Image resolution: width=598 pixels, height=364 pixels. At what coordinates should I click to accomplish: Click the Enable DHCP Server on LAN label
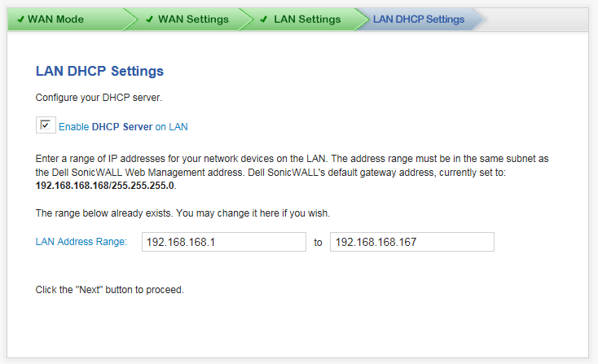click(123, 127)
